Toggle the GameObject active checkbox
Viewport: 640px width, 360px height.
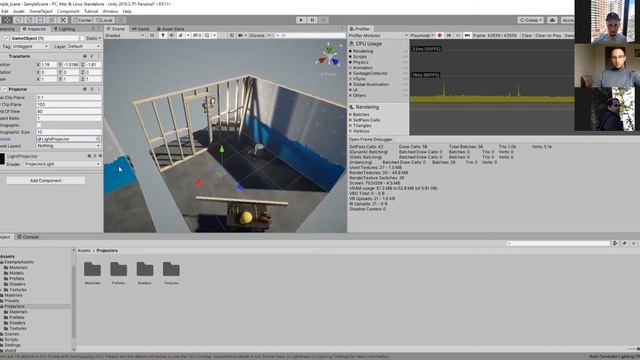(6, 38)
